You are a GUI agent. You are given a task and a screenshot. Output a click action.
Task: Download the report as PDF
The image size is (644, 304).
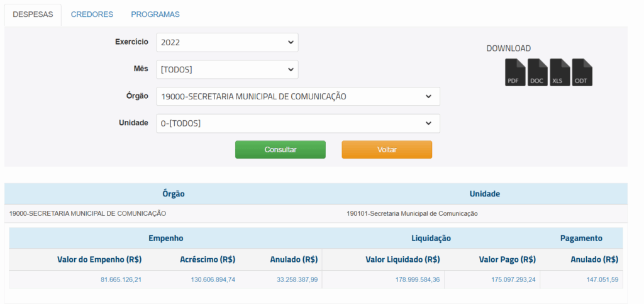pos(515,72)
